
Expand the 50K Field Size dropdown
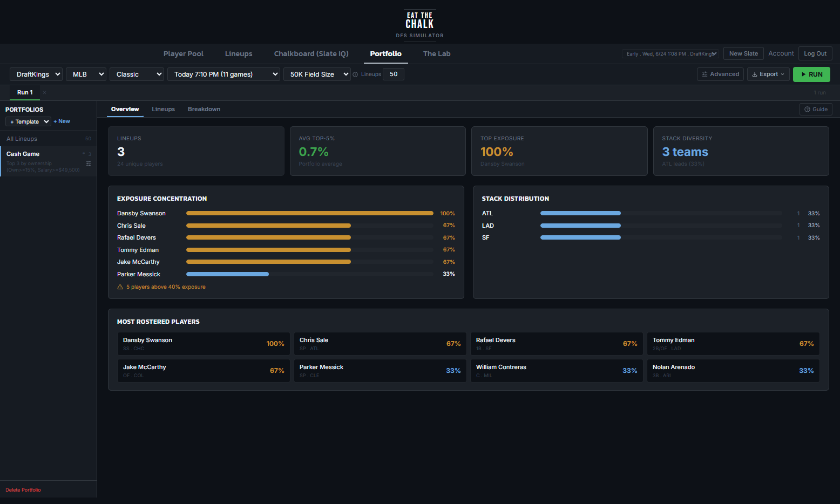317,74
